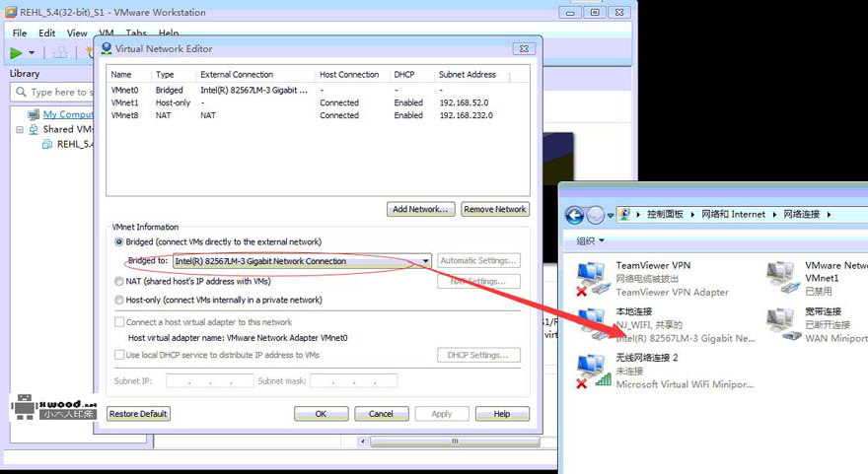The width and height of the screenshot is (868, 474).
Task: Select the 本地连接 network adapter icon
Action: pyautogui.click(x=593, y=324)
